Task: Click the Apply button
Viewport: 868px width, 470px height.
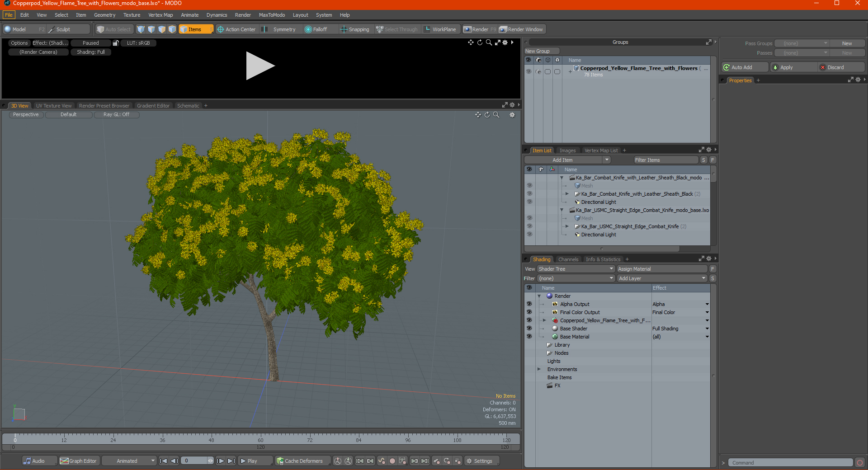Action: (x=793, y=67)
